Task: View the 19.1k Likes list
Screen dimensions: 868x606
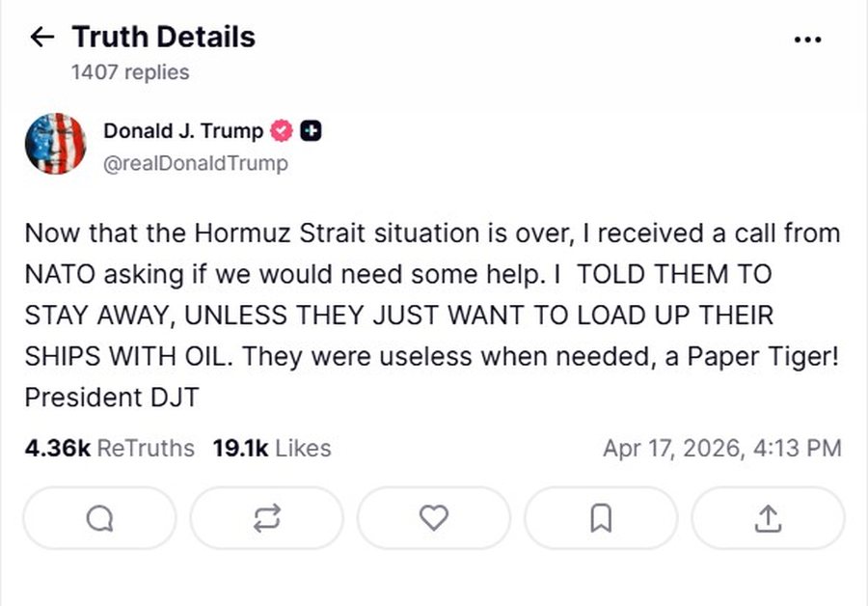Action: point(271,448)
